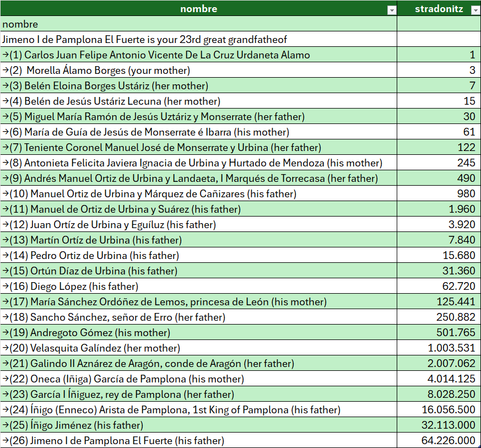Select Juan Ortíz de Urbina y Eguíluz cell
This screenshot has height=448, width=481.
click(x=199, y=225)
